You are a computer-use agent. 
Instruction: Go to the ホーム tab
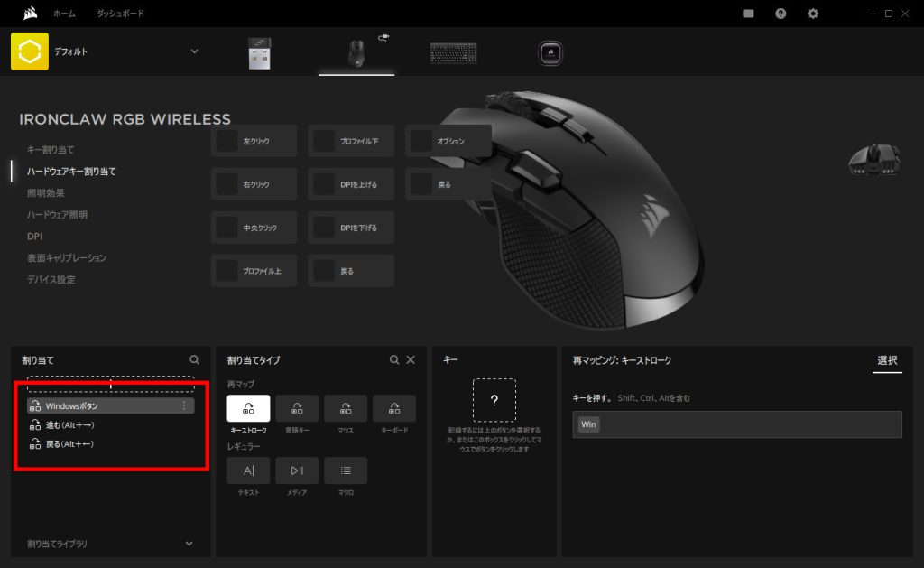64,13
